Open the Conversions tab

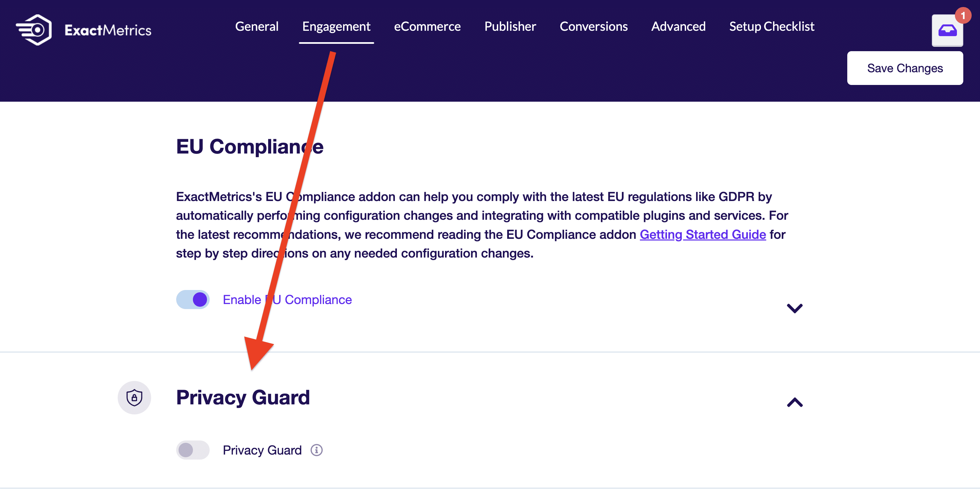tap(593, 26)
